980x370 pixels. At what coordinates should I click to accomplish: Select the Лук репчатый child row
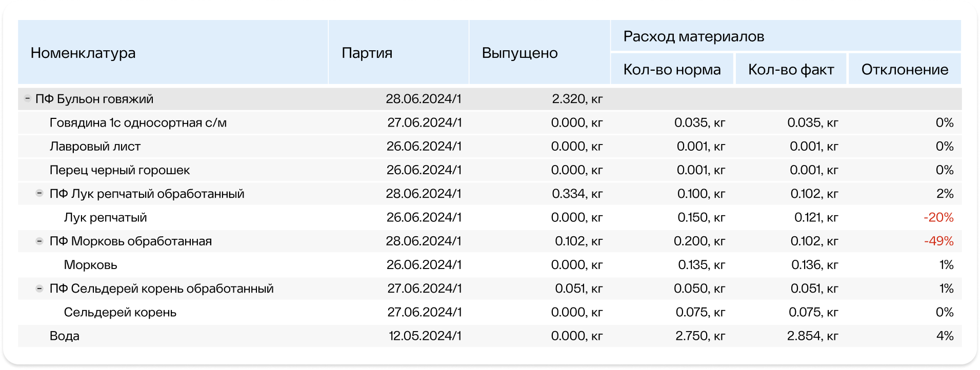[490, 217]
